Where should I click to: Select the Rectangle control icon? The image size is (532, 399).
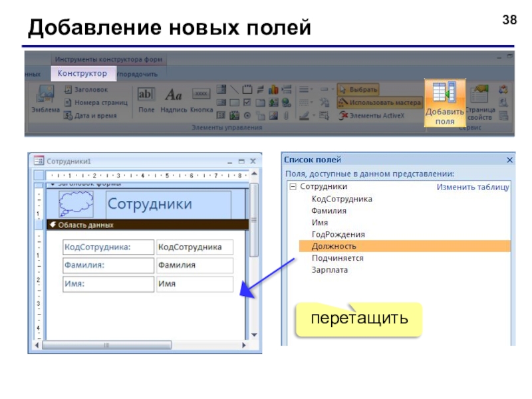pyautogui.click(x=235, y=102)
